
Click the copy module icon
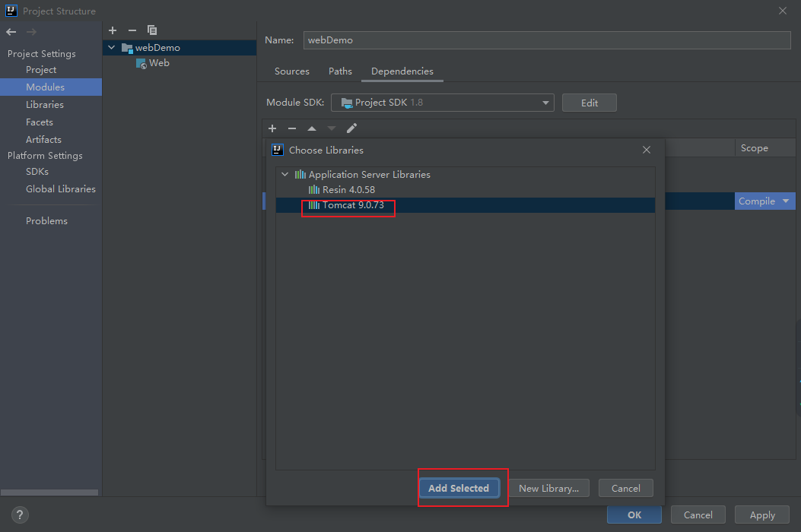[x=152, y=30]
